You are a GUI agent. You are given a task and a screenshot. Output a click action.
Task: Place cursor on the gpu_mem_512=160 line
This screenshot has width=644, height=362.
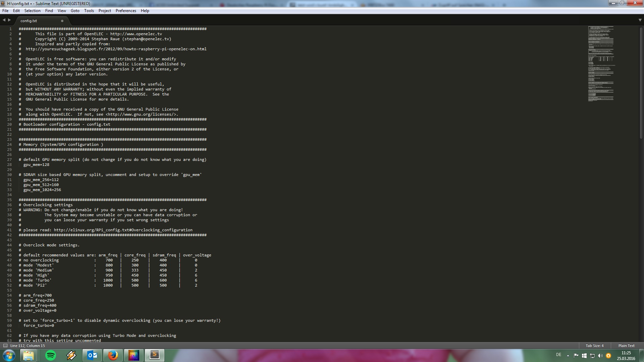point(41,185)
